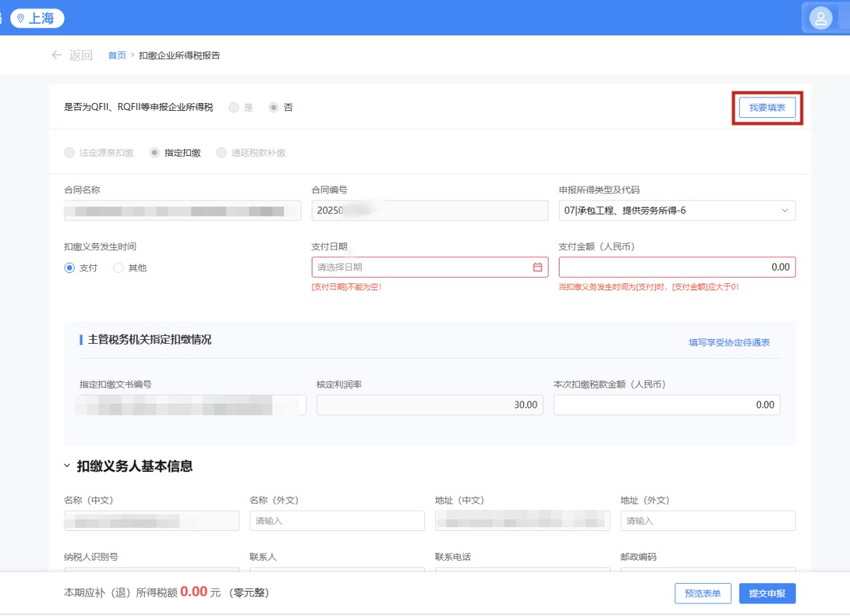Open the 上海 region selector

click(x=37, y=18)
